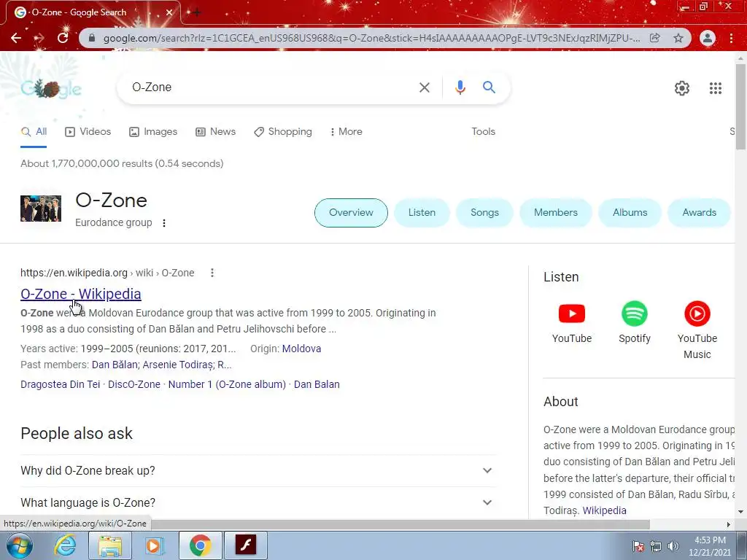Open Windows Explorer folder in taskbar
The width and height of the screenshot is (747, 560).
tap(110, 545)
